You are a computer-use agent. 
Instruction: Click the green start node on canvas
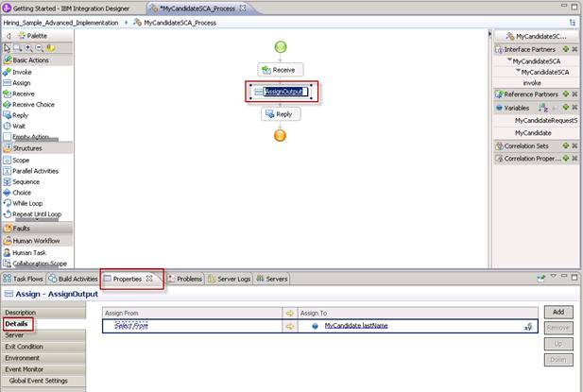pos(280,47)
